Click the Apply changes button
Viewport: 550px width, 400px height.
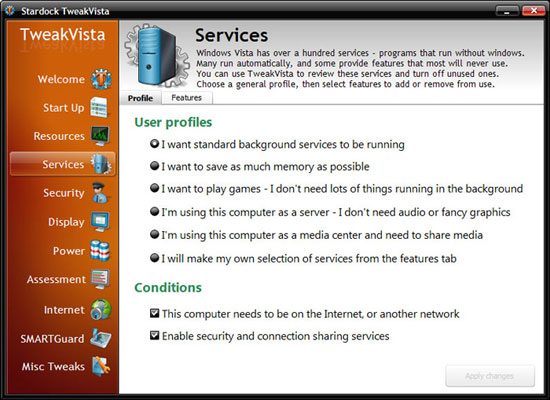[x=490, y=376]
